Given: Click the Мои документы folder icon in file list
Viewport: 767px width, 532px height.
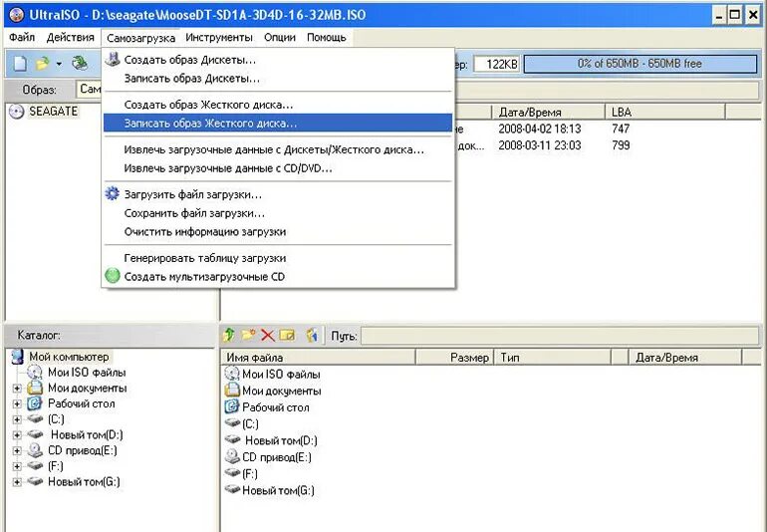Looking at the screenshot, I should [x=231, y=391].
